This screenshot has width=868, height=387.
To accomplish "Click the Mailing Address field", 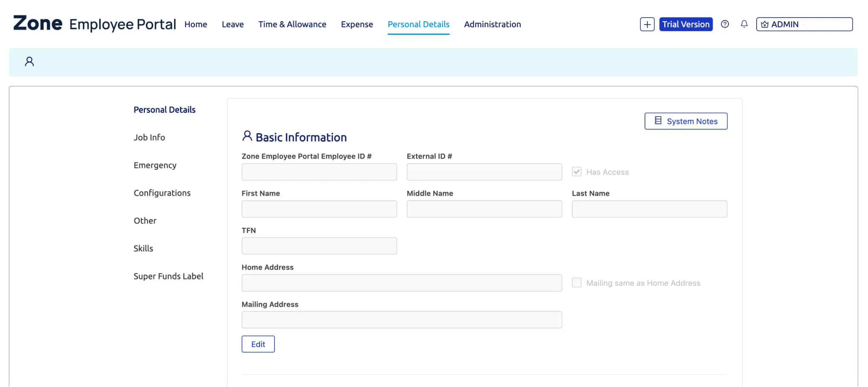I will [402, 320].
